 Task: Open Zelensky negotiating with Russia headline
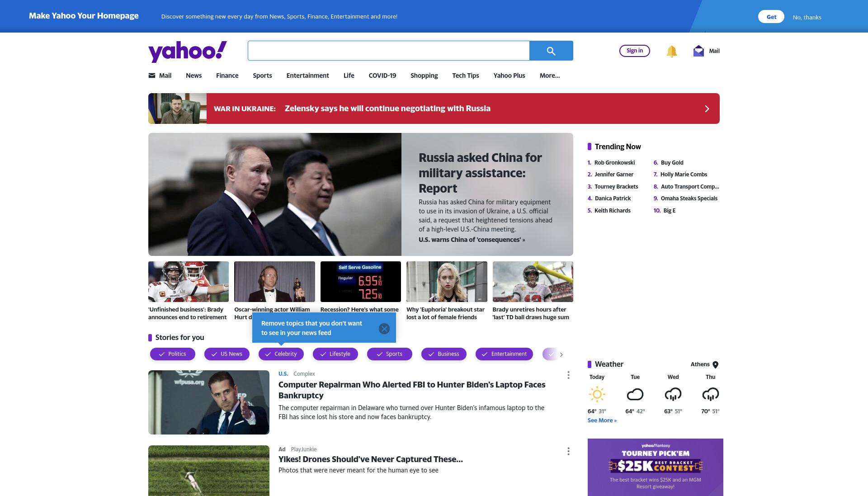387,109
